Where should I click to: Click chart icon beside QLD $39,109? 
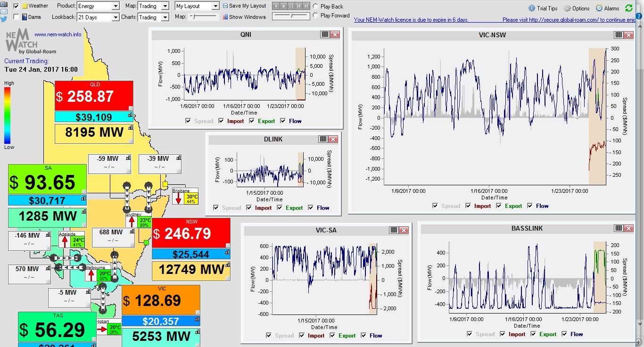[130, 114]
